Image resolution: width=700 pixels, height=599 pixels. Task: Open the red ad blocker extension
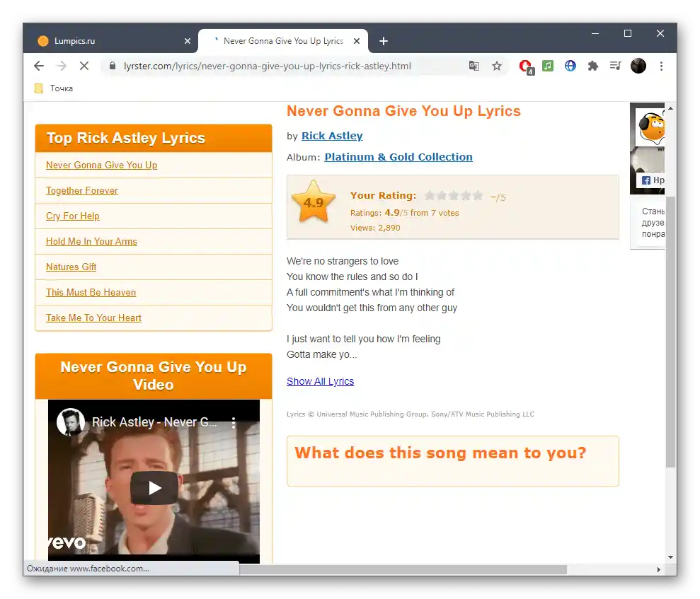pos(527,66)
